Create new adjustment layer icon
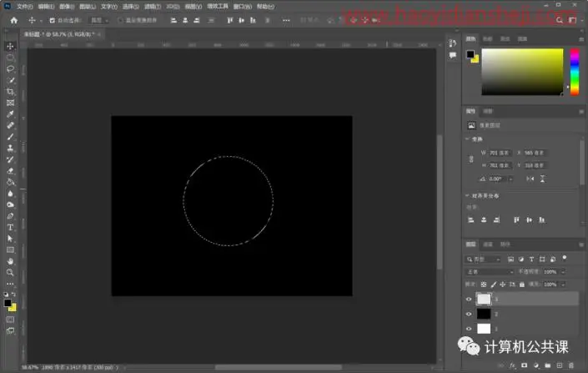 536,365
